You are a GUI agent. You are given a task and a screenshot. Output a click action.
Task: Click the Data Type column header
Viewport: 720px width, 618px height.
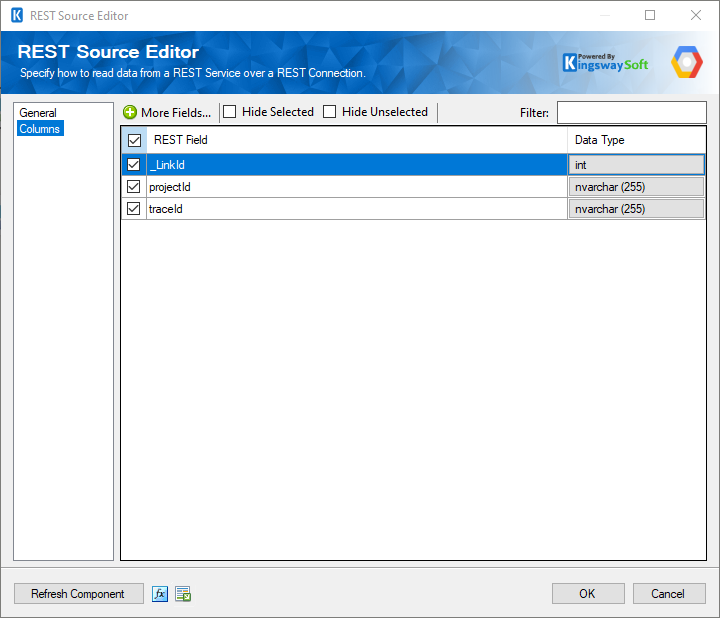click(636, 140)
